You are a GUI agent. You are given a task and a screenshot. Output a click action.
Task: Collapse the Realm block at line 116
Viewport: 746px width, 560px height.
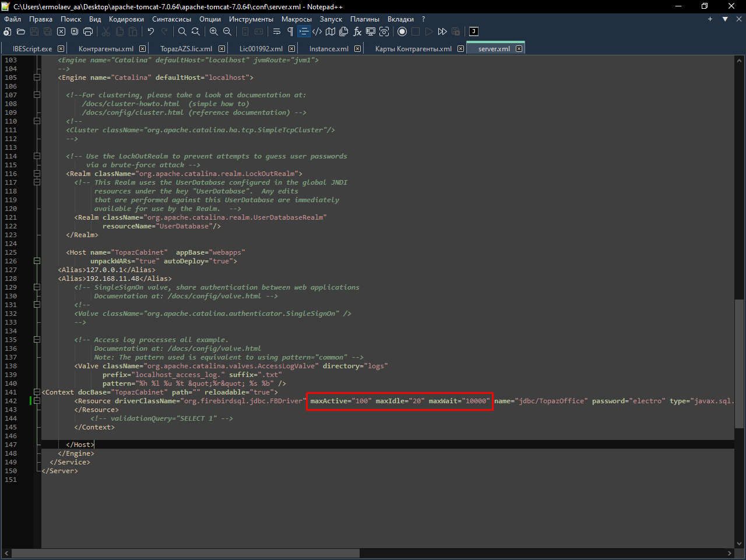point(37,174)
